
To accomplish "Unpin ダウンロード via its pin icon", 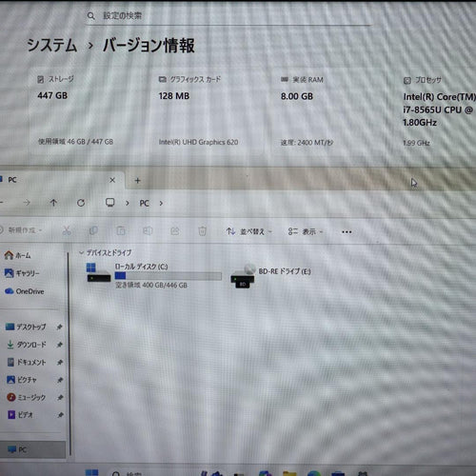I will pos(59,345).
